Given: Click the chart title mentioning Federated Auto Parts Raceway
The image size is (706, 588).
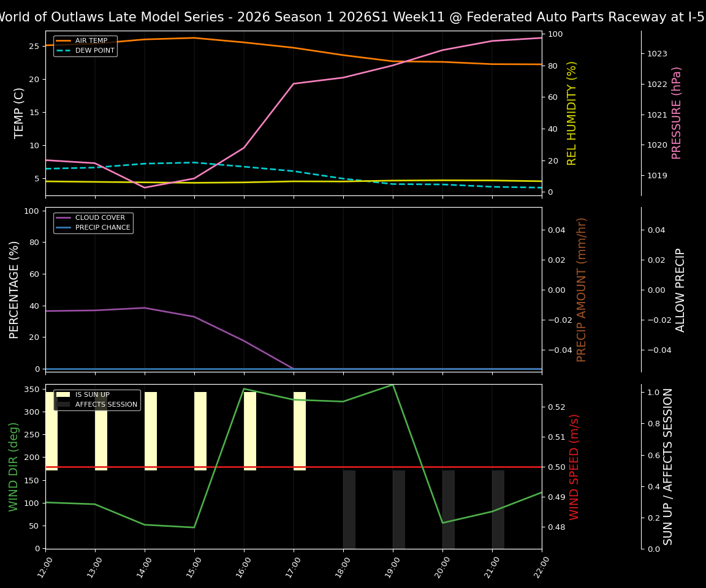Looking at the screenshot, I should [x=353, y=17].
